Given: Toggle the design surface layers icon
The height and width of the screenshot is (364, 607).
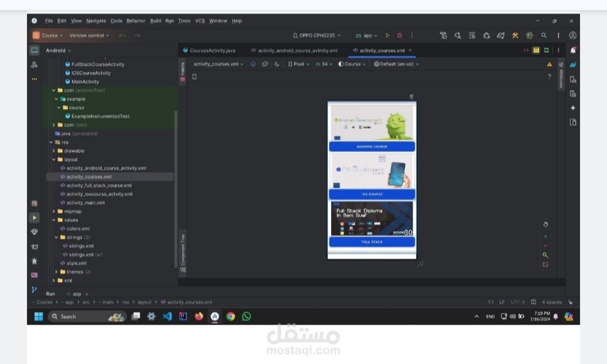Looking at the screenshot, I should (253, 64).
